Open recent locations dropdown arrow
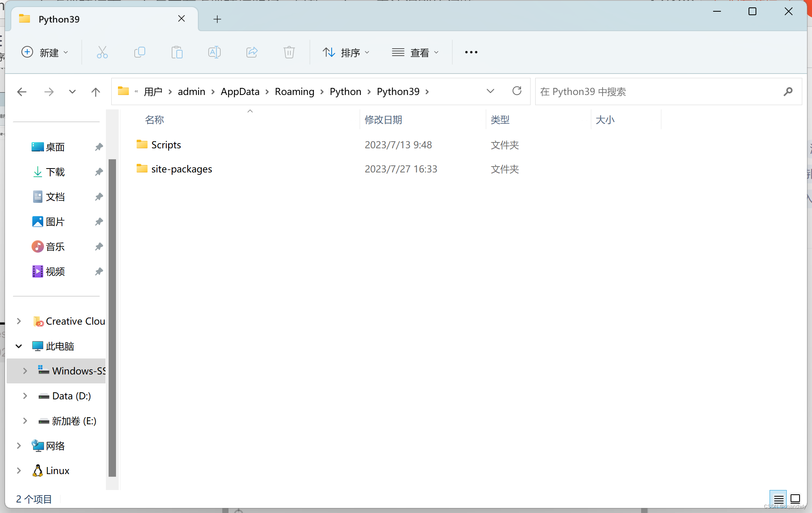This screenshot has height=513, width=812. click(72, 92)
